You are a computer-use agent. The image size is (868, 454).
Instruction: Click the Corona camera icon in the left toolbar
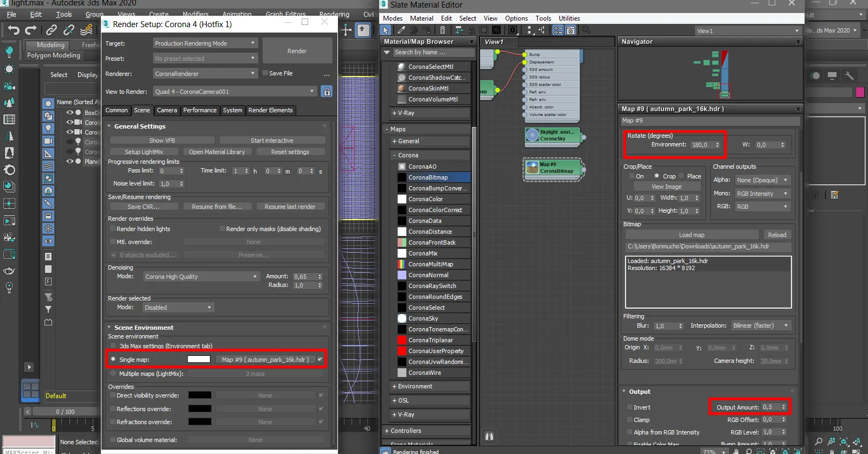coord(9,86)
